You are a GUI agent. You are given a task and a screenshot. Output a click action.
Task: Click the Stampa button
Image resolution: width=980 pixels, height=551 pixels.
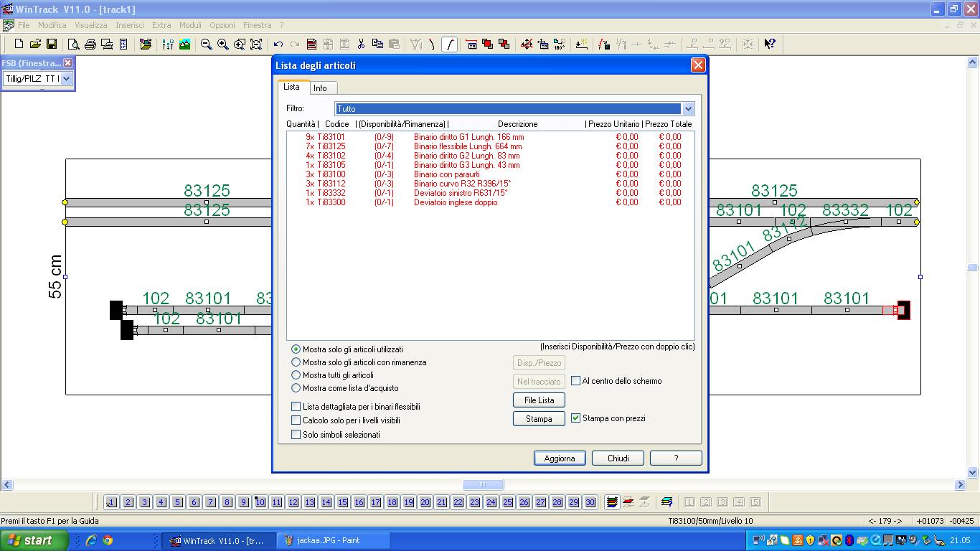539,419
